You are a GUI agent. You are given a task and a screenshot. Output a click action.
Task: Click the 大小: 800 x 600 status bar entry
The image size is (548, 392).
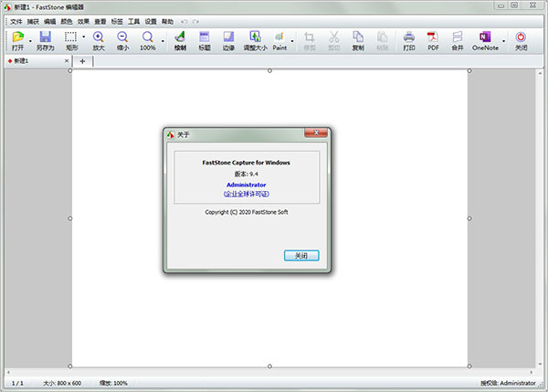coord(62,383)
